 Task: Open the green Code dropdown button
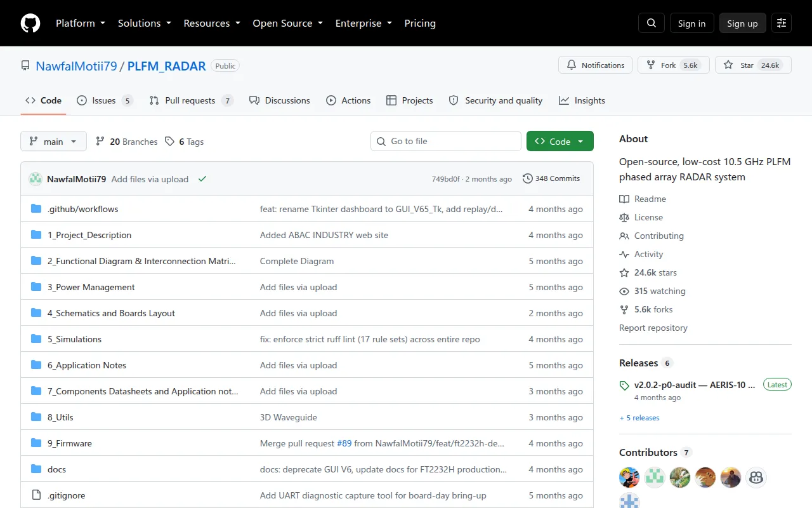pyautogui.click(x=560, y=142)
